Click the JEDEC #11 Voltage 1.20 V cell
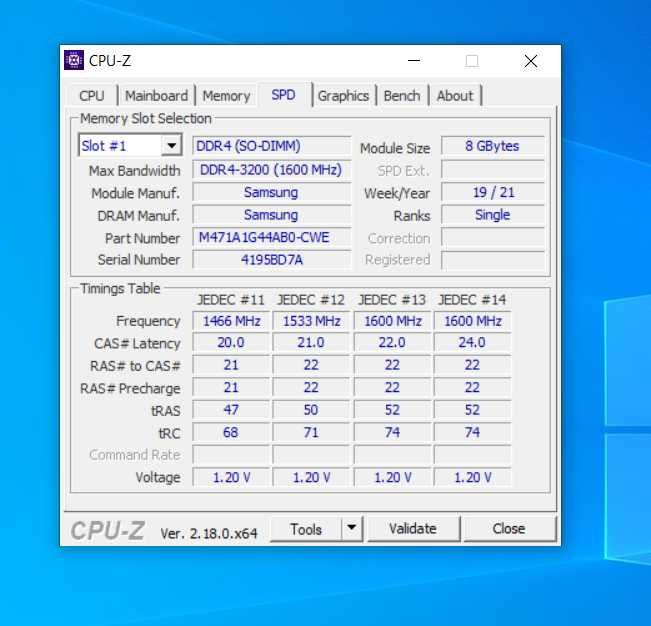The height and width of the screenshot is (626, 651). pos(231,477)
